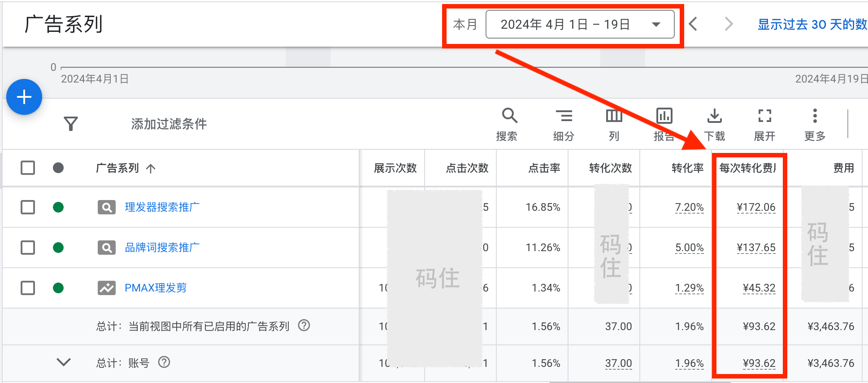Click the blue plus create button
Image resolution: width=868 pixels, height=383 pixels.
(x=24, y=97)
